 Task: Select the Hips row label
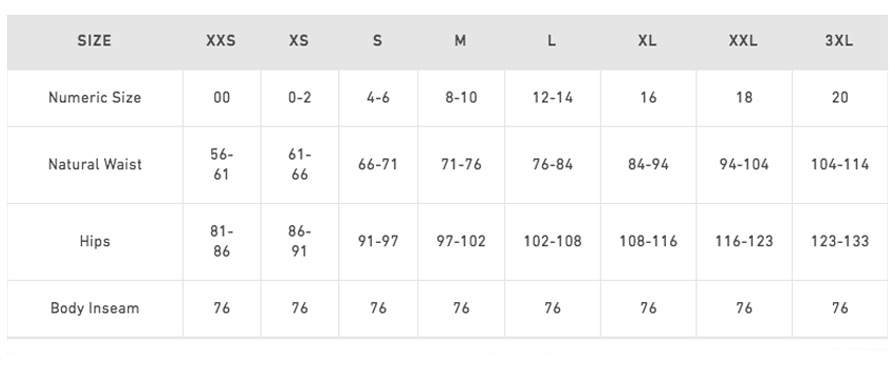pos(95,241)
